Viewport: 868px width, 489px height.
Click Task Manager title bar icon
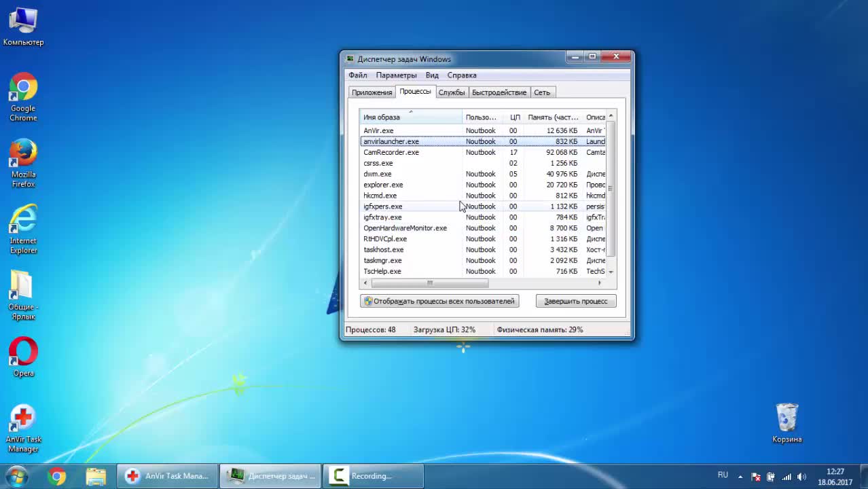point(350,59)
